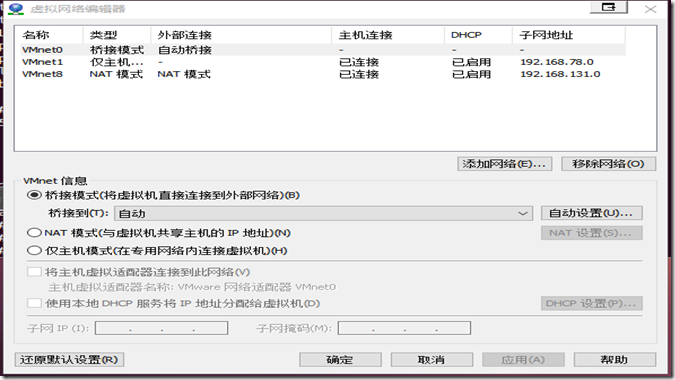Click 已连接 host connection cell of VMnet1

pyautogui.click(x=359, y=62)
